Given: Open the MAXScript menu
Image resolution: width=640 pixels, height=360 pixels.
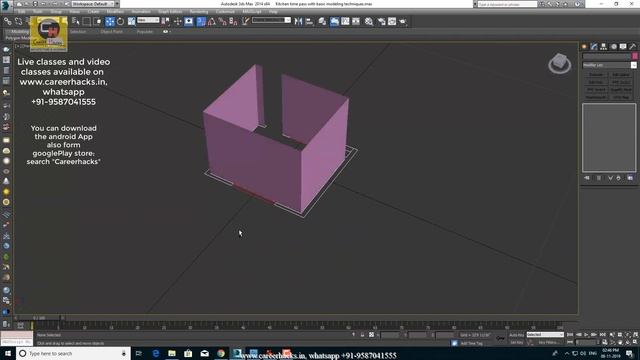Looking at the screenshot, I should 252,12.
